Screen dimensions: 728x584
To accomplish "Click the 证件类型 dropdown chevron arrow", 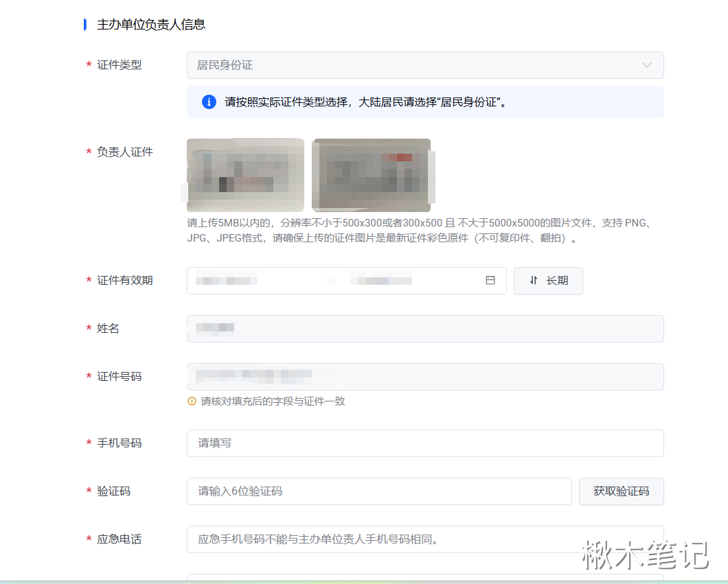I will [x=647, y=65].
